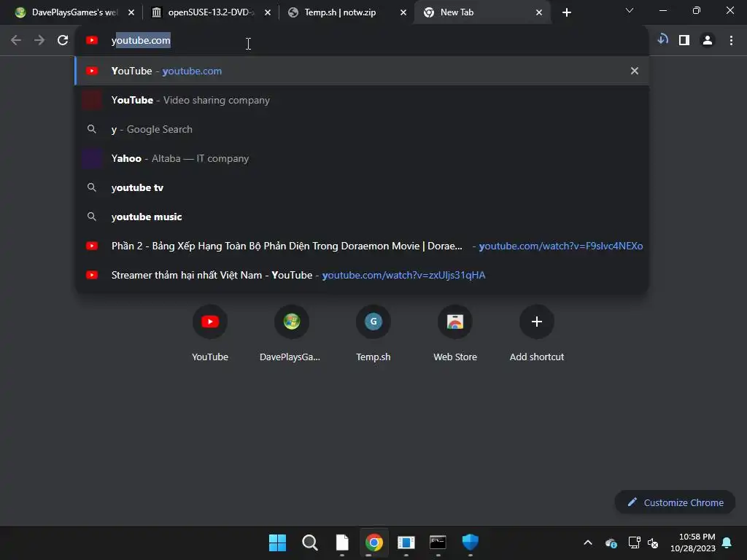Screen dimensions: 747x560
Task: Open the YouTube shortcut tile
Action: tap(209, 333)
